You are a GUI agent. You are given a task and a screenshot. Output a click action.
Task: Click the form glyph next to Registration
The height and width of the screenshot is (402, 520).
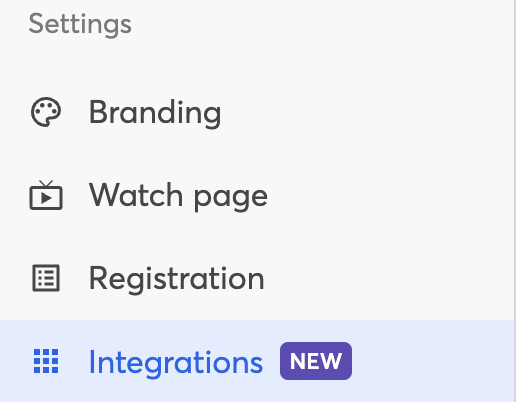pos(46,278)
